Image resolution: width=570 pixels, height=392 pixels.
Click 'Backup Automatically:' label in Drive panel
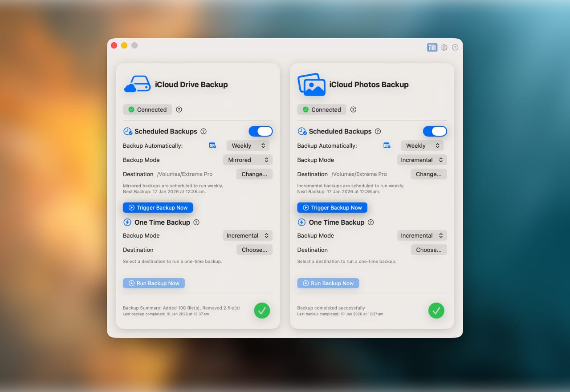coord(153,145)
